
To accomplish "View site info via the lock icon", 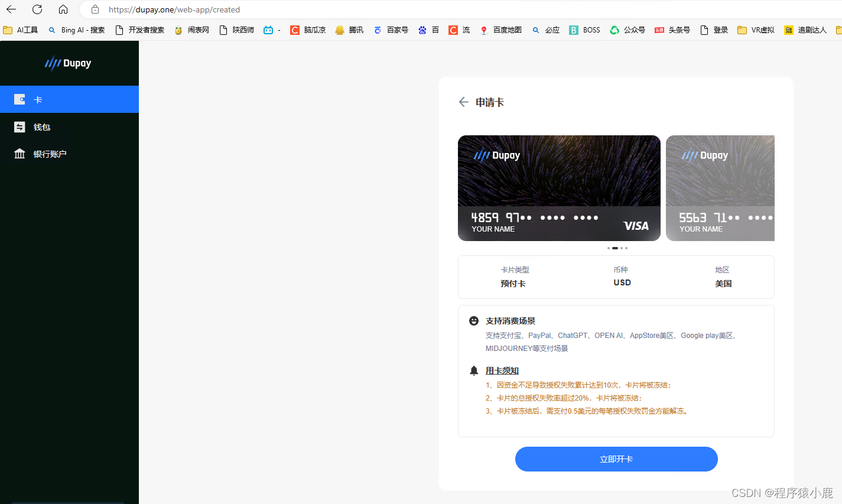I will pyautogui.click(x=95, y=9).
